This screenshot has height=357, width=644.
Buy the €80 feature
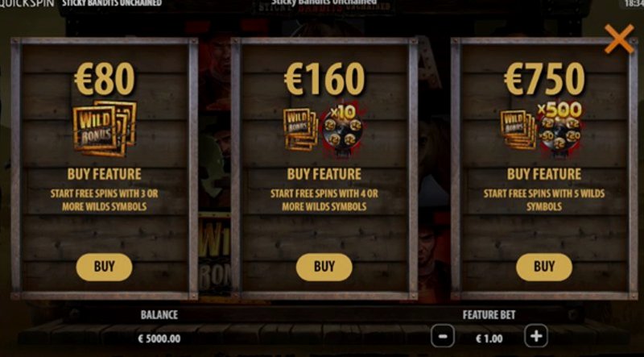tap(104, 267)
